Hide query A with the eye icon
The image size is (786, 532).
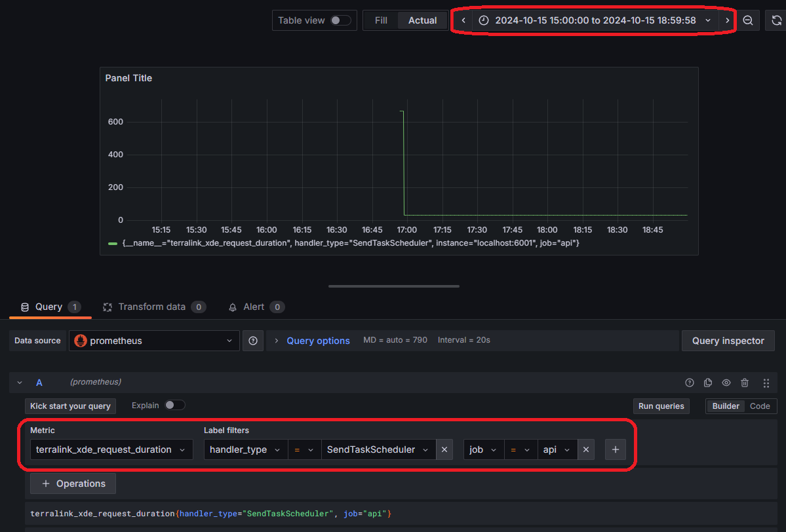726,383
